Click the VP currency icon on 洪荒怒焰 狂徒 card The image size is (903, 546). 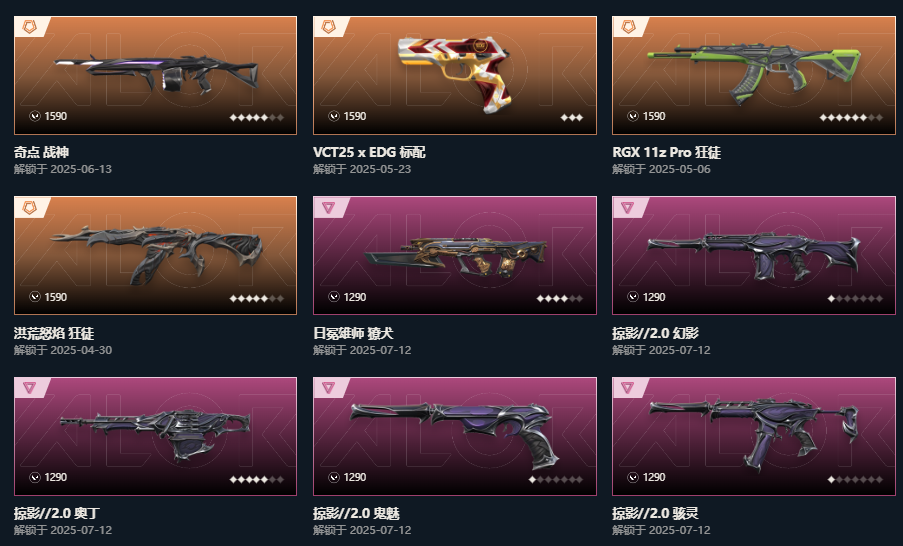(35, 297)
